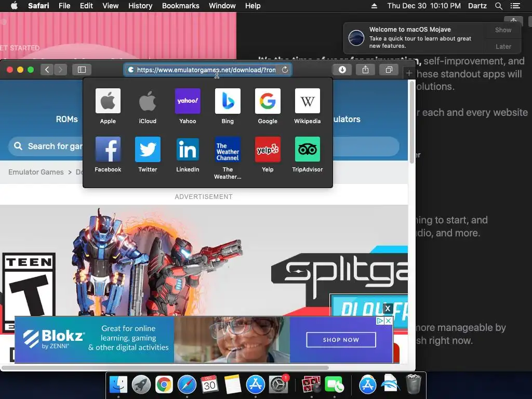Open the Safari menu in menu bar
This screenshot has height=399, width=532.
pyautogui.click(x=38, y=6)
